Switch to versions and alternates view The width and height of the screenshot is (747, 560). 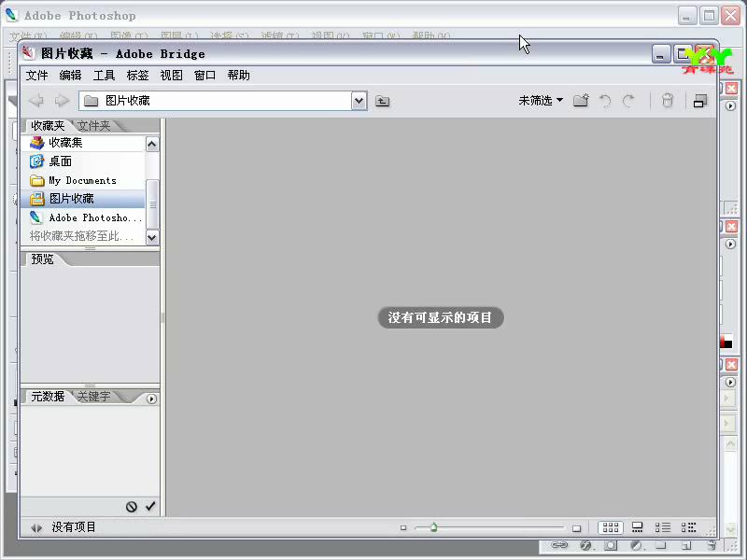(688, 527)
